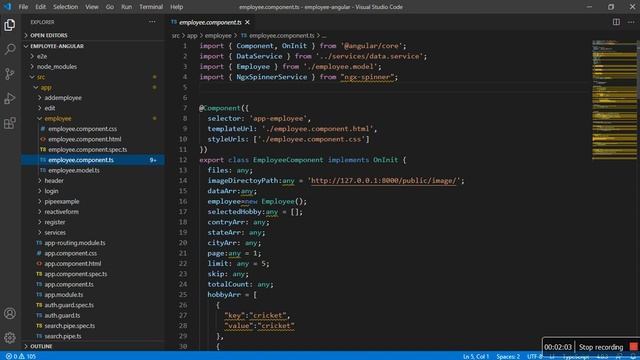Close the employee.component.ts tab

[x=247, y=22]
